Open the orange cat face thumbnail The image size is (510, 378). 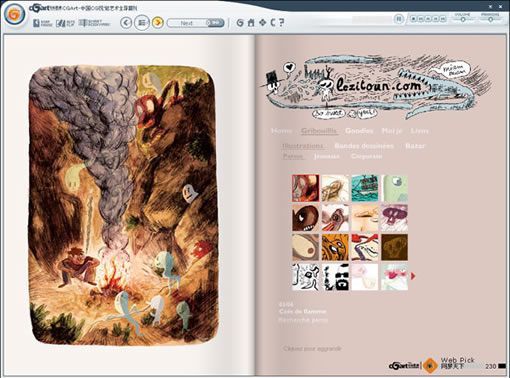point(335,247)
